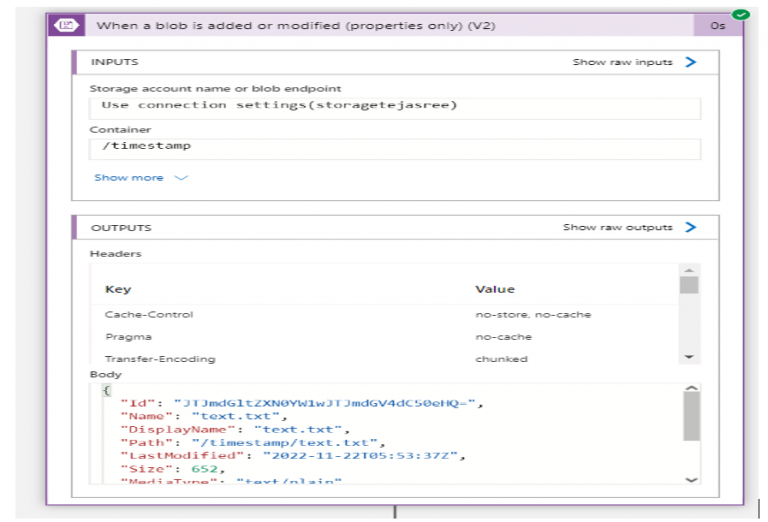768x522 pixels.
Task: Click the Show more chevron arrow
Action: pyautogui.click(x=181, y=178)
